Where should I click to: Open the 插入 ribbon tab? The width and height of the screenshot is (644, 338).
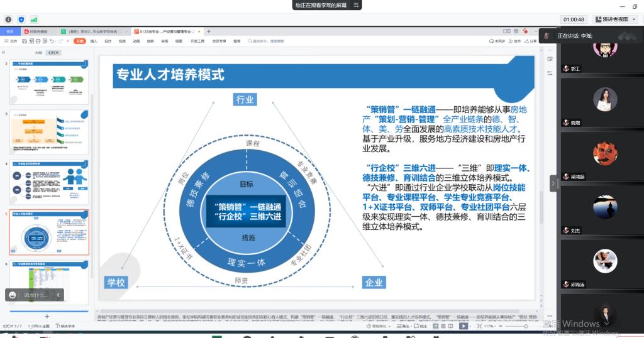pos(94,41)
